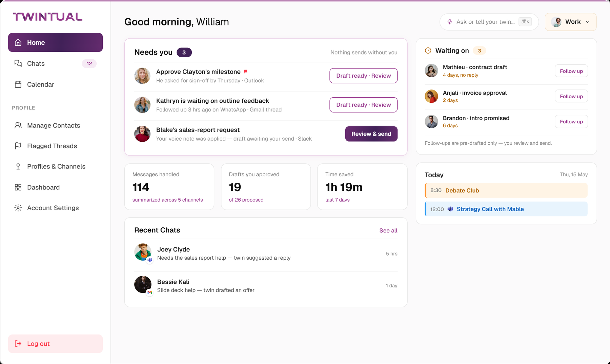Review draft for Clayton's milestone
This screenshot has width=610, height=364.
[x=363, y=76]
